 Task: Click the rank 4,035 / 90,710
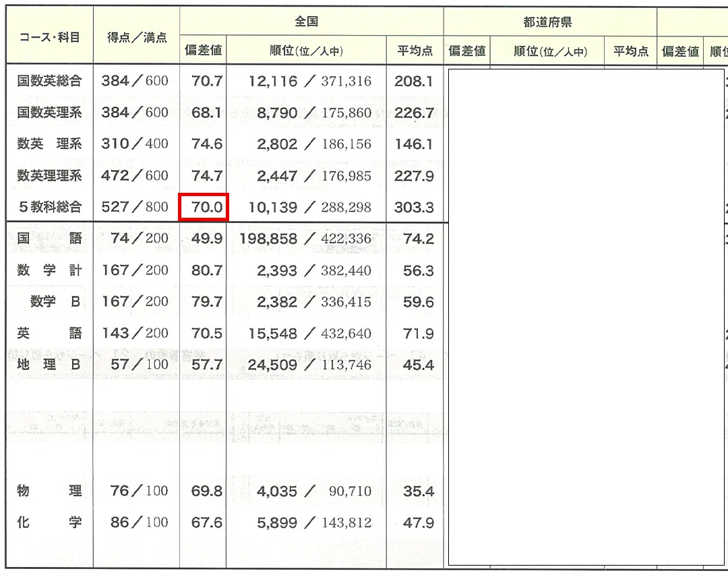click(x=314, y=491)
